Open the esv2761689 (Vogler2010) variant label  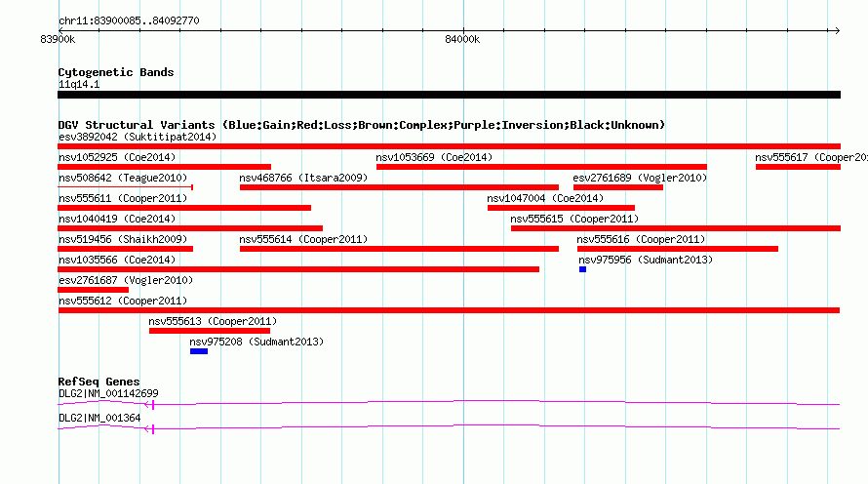[x=640, y=178]
